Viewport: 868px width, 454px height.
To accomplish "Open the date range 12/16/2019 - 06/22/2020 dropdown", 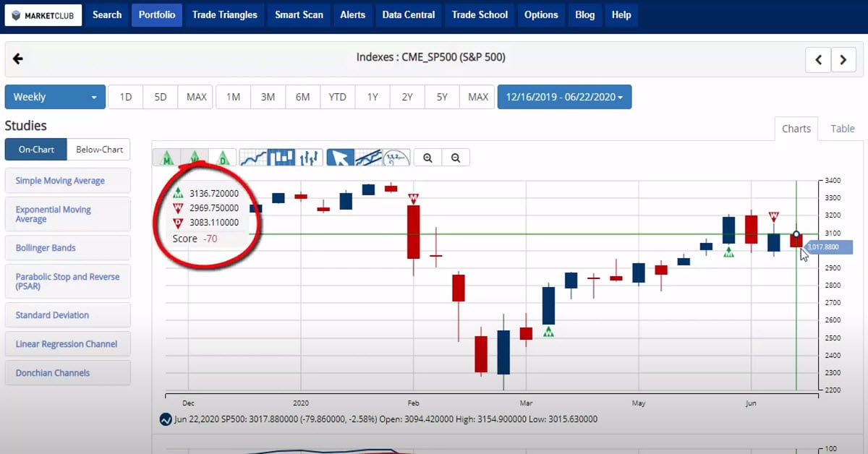I will [x=564, y=97].
